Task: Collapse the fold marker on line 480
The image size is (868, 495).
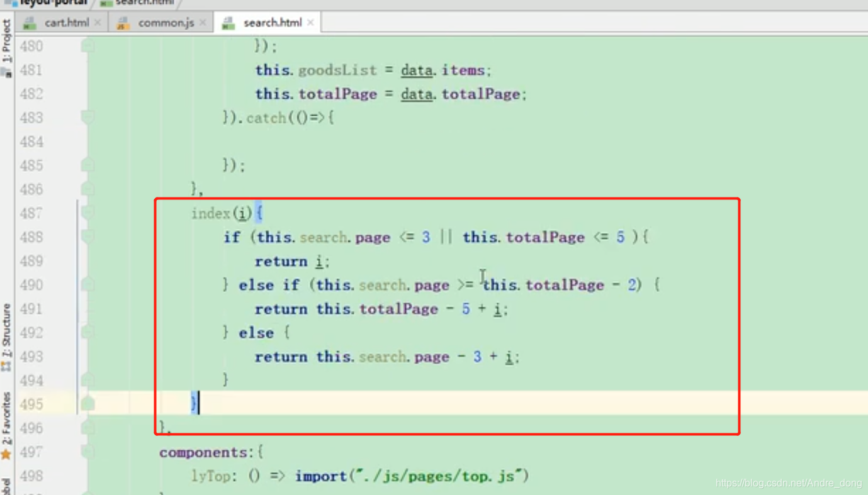Action: click(x=87, y=46)
